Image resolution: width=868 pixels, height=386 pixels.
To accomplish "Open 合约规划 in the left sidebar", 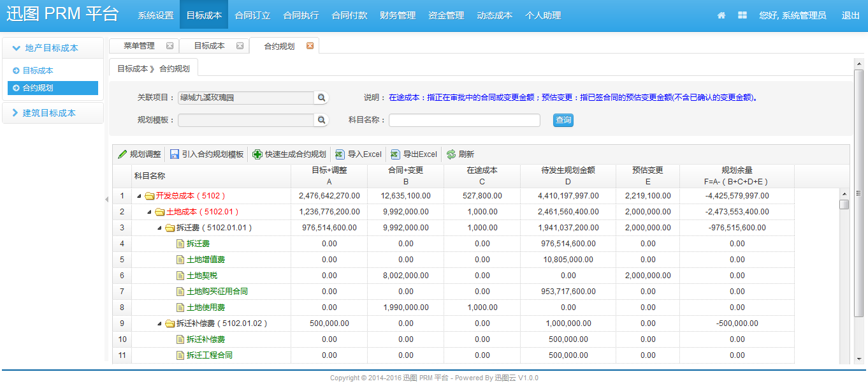I will pos(53,88).
